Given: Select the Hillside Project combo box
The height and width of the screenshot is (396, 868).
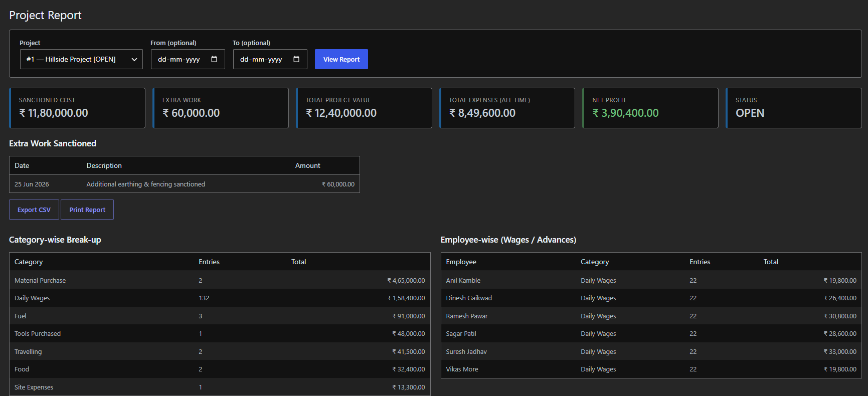Looking at the screenshot, I should click(81, 59).
